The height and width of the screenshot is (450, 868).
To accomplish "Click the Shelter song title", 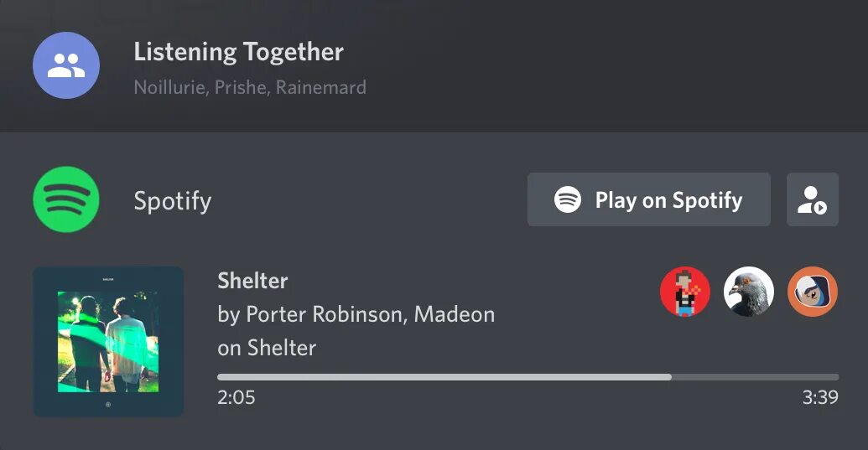I will click(252, 281).
